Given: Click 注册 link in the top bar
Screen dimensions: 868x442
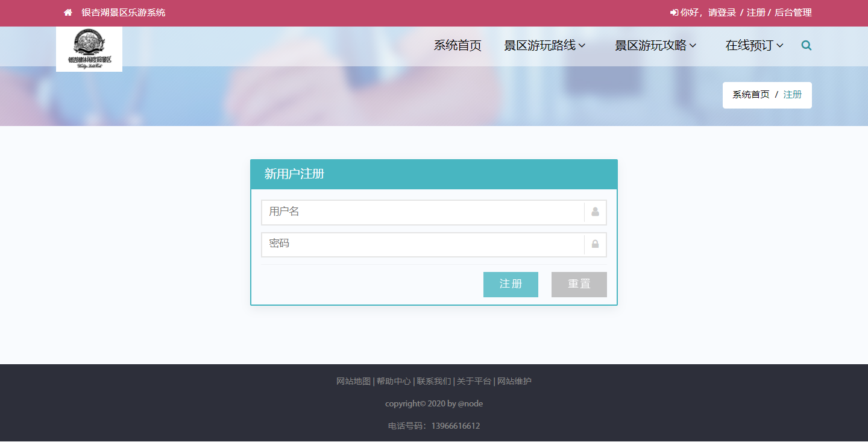Looking at the screenshot, I should click(x=756, y=13).
